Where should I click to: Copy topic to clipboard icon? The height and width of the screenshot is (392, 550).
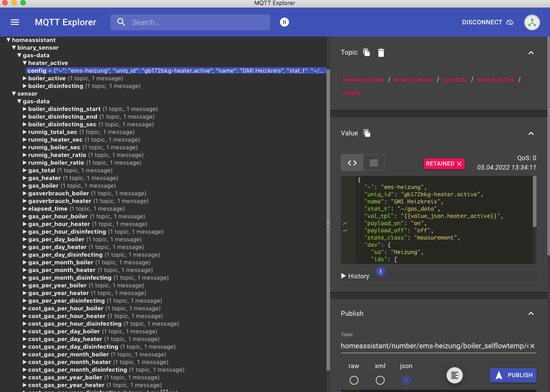367,53
